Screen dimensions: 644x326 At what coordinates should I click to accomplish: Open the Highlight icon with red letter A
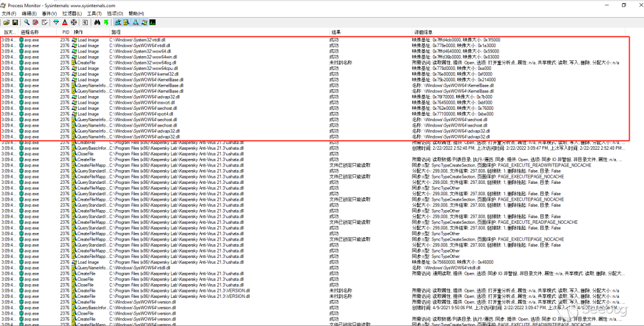click(64, 22)
